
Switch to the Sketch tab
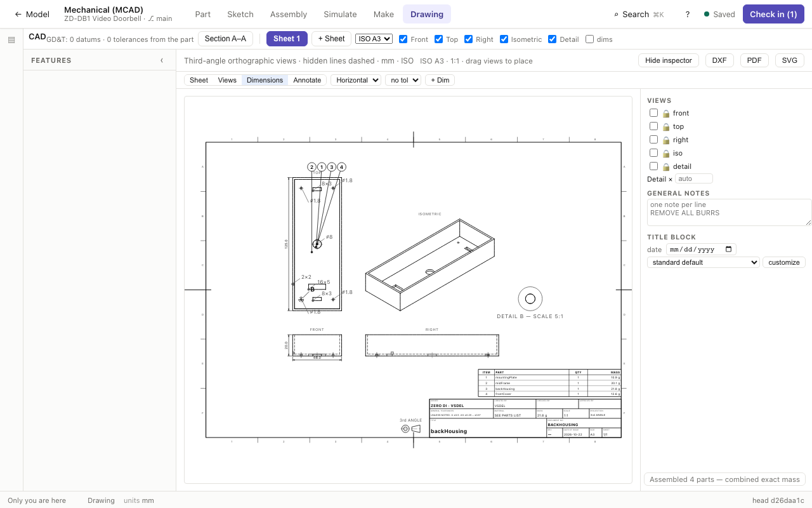pyautogui.click(x=240, y=14)
